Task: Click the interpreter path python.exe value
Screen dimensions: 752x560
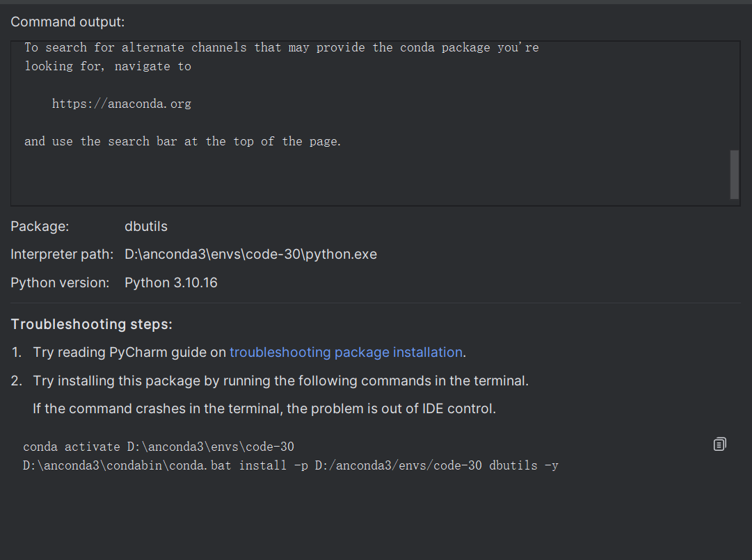Action: (250, 255)
